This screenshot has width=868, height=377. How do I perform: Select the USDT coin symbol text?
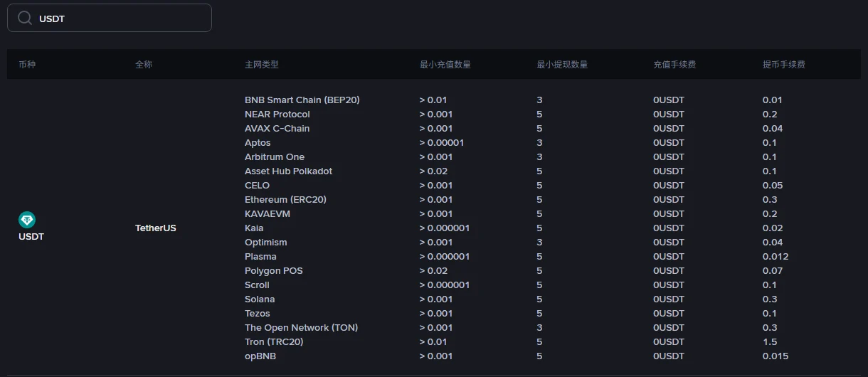[31, 237]
